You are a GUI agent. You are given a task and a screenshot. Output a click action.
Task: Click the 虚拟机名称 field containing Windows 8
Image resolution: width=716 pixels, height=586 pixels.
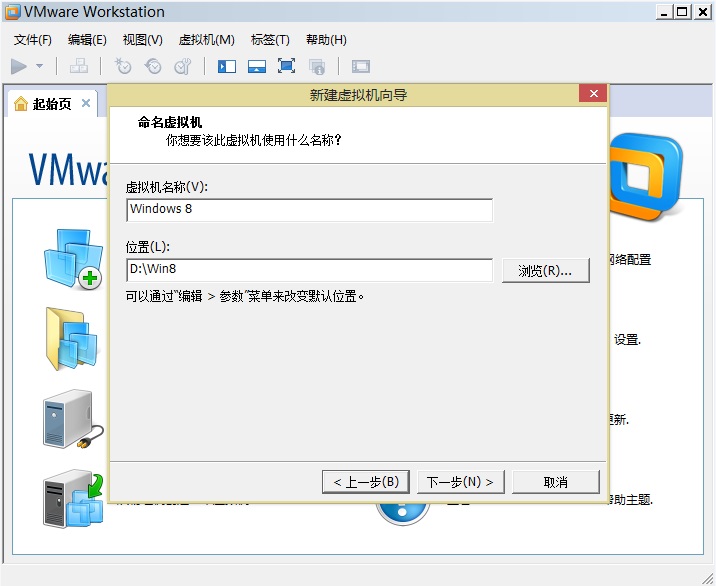310,210
